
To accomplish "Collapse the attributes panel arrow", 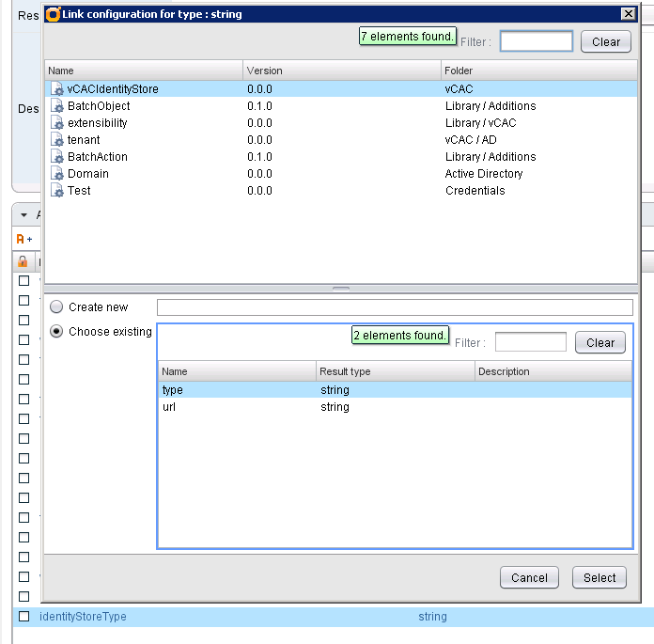I will (x=23, y=215).
